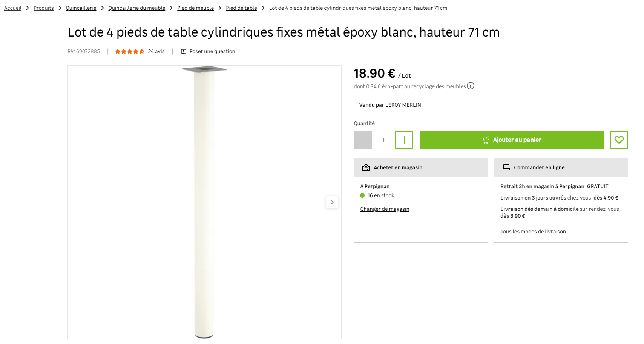Viewport: 644px width, 344px height.
Task: Show next product image with arrow
Action: pyautogui.click(x=332, y=202)
